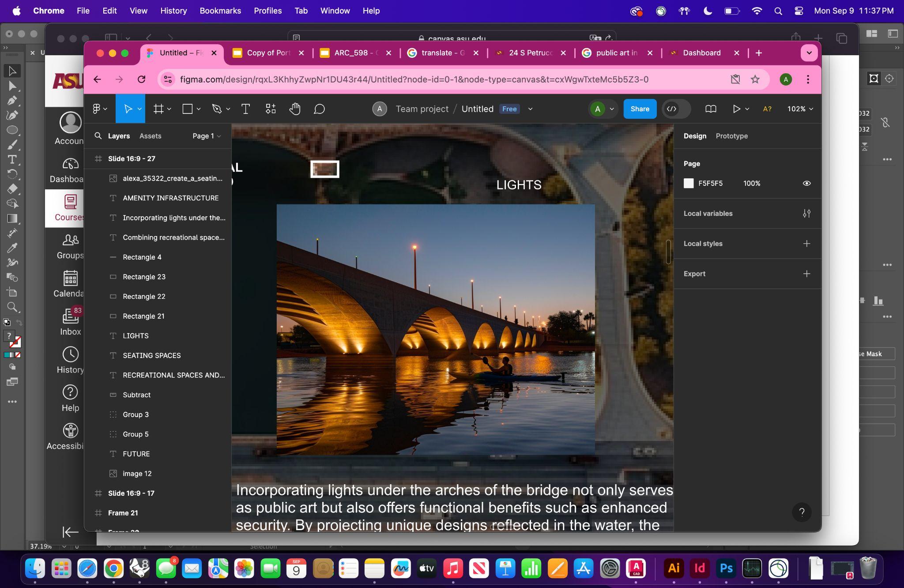Select the Hand tool
The image size is (904, 588).
click(295, 109)
